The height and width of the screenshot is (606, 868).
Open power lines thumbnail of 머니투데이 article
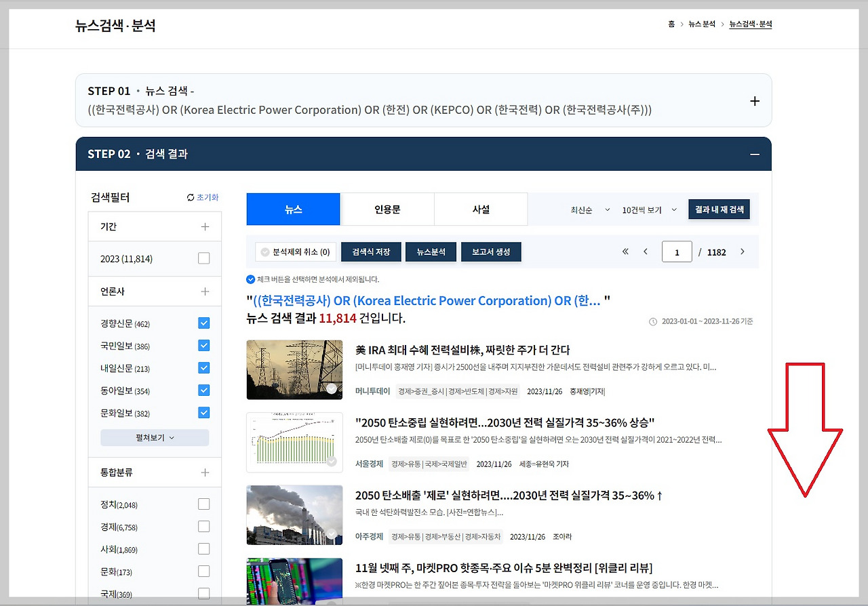pyautogui.click(x=294, y=370)
